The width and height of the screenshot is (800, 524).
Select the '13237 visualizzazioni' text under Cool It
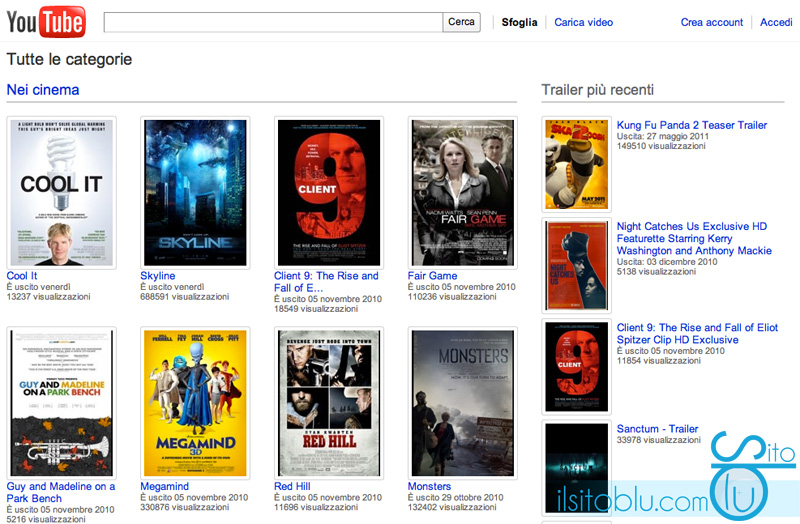48,297
